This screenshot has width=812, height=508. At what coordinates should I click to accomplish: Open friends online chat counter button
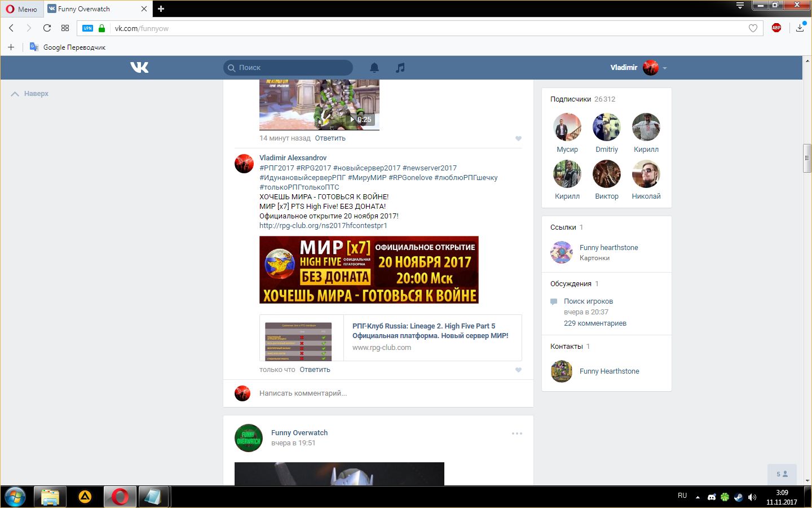[x=782, y=474]
